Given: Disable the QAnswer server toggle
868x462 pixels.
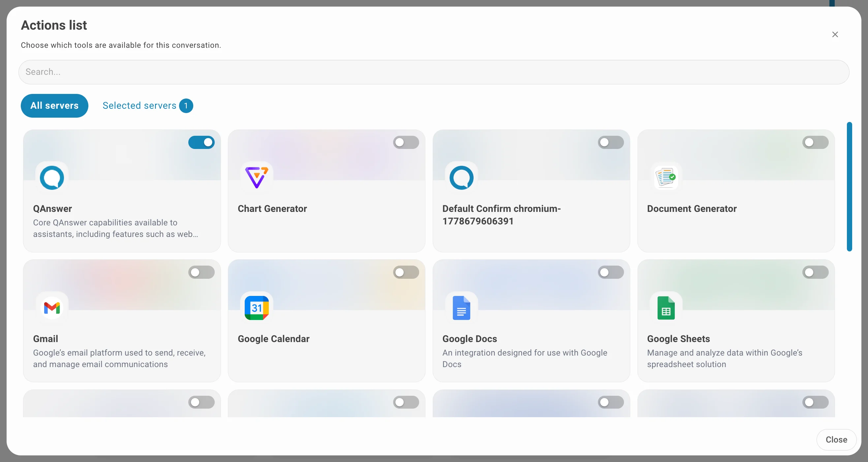Looking at the screenshot, I should point(201,142).
